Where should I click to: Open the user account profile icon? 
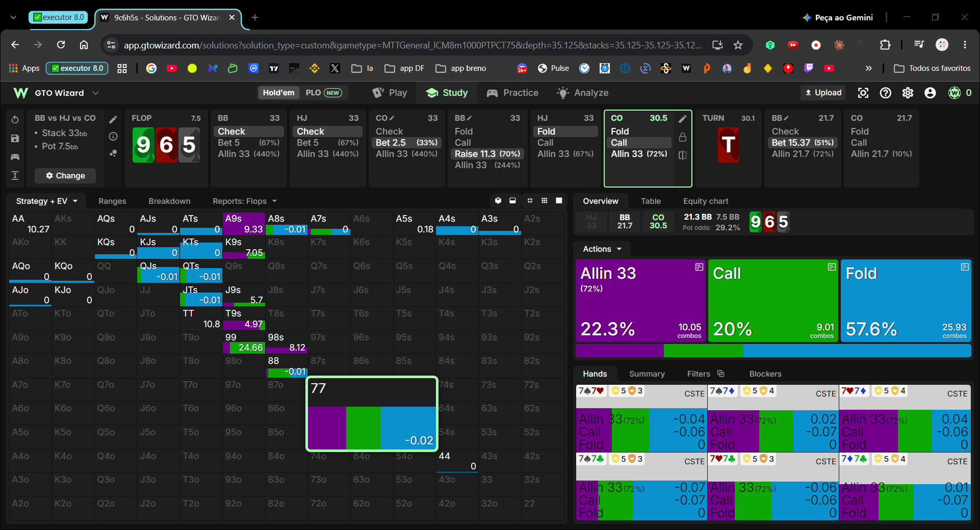click(930, 93)
